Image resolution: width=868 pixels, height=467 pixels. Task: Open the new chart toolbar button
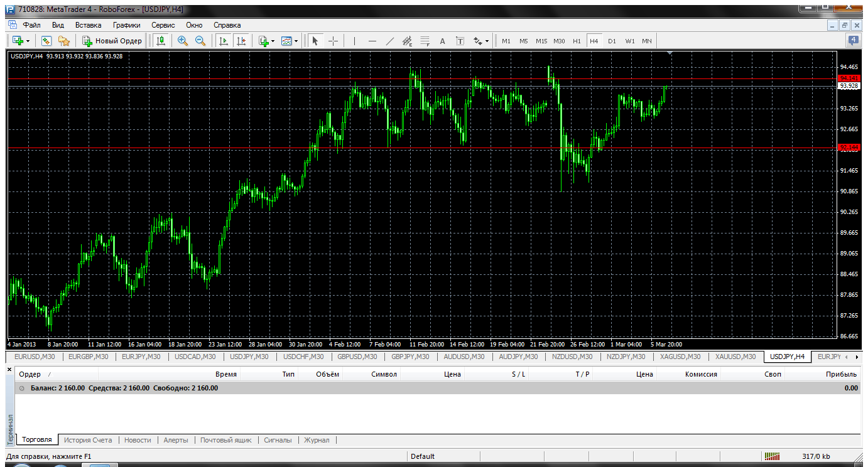click(18, 41)
